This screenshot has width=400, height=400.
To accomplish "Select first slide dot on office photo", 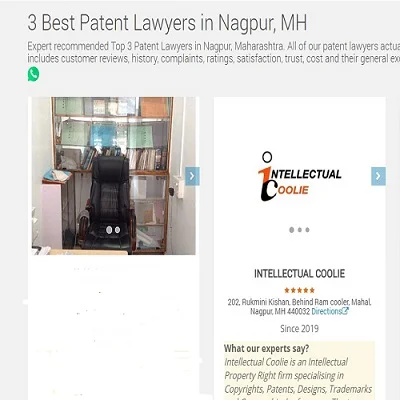I will tap(109, 230).
